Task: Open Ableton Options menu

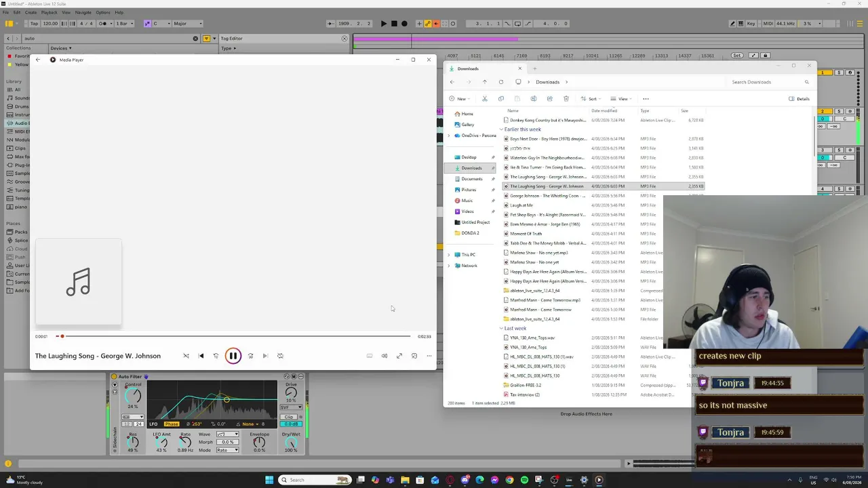Action: pyautogui.click(x=103, y=12)
